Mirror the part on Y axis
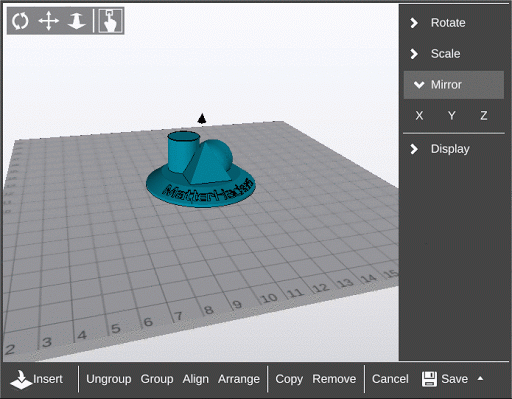 click(451, 116)
